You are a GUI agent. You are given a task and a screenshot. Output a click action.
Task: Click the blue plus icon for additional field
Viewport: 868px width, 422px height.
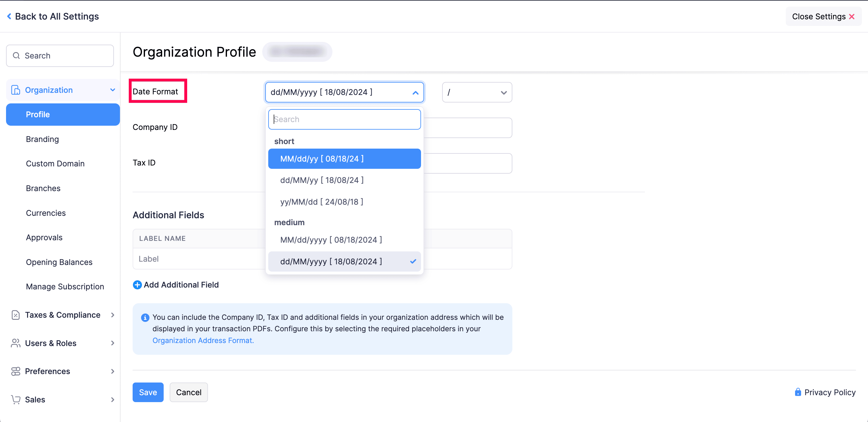[137, 285]
